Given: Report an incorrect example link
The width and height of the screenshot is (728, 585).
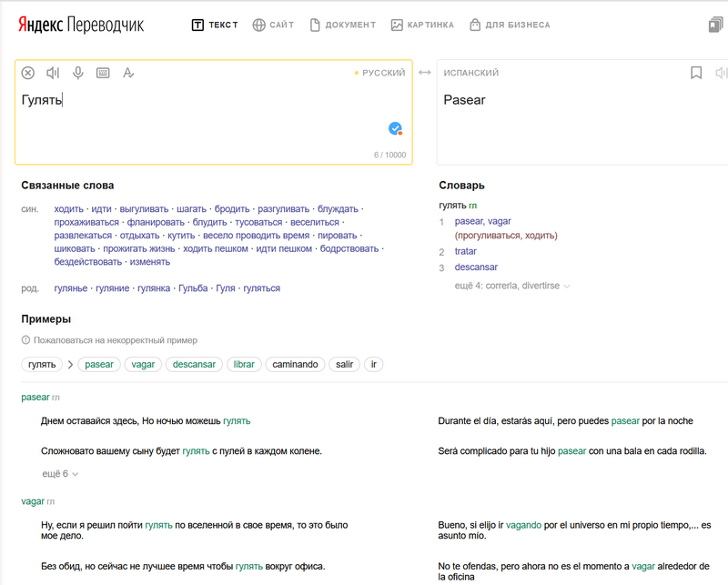Looking at the screenshot, I should tap(115, 340).
